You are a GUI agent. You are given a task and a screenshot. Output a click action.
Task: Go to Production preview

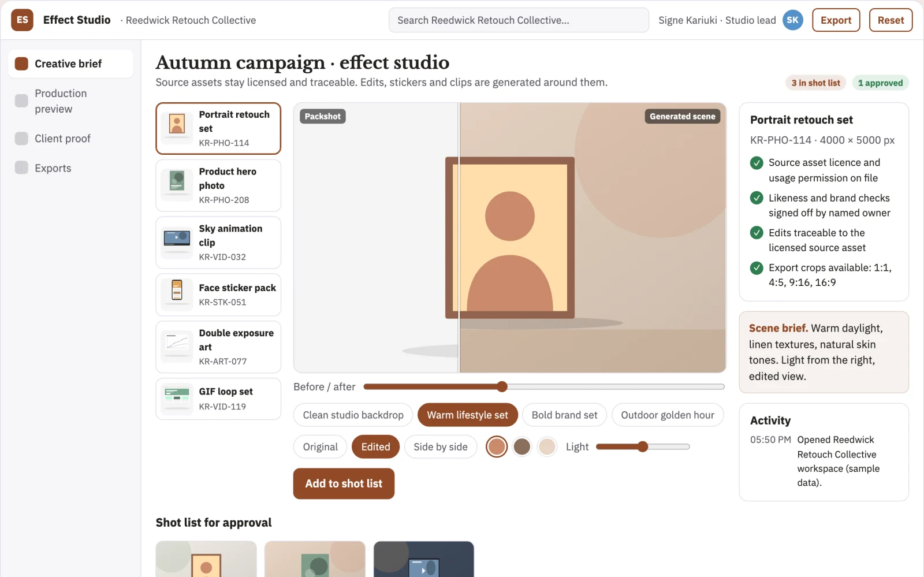71,101
